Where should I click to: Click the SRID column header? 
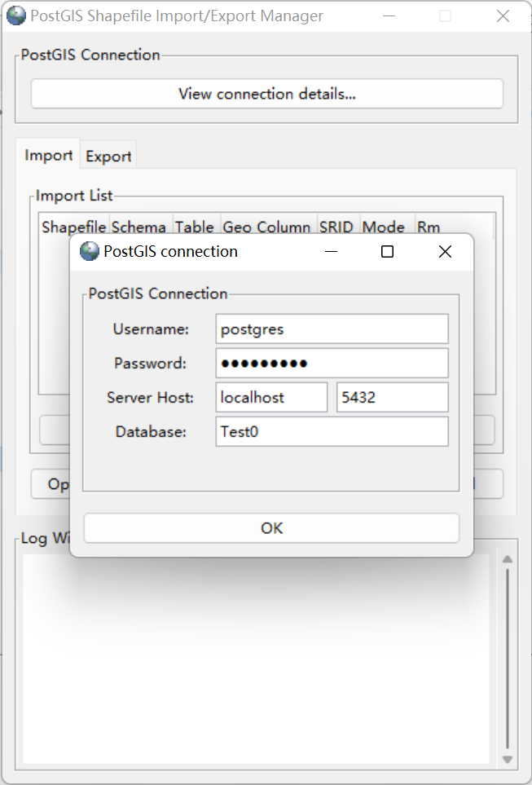336,227
